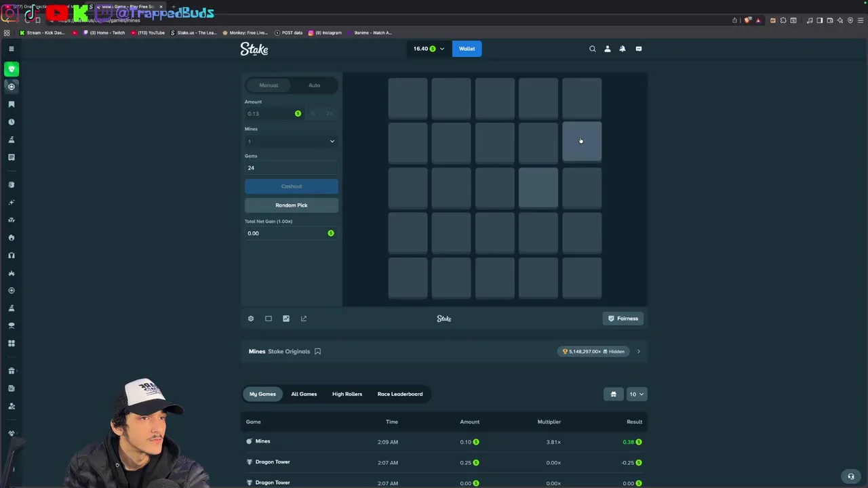This screenshot has height=488, width=868.
Task: Click the 2:09 AM time cell
Action: coord(388,442)
